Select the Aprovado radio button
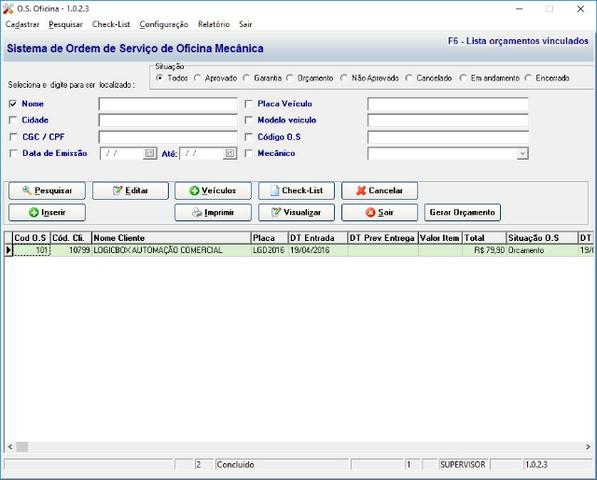The width and height of the screenshot is (597, 480). pos(197,78)
